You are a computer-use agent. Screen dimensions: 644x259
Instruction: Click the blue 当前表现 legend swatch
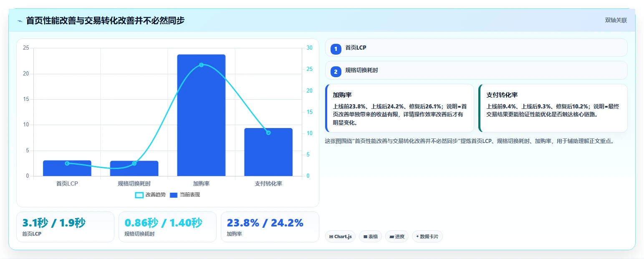tap(174, 195)
